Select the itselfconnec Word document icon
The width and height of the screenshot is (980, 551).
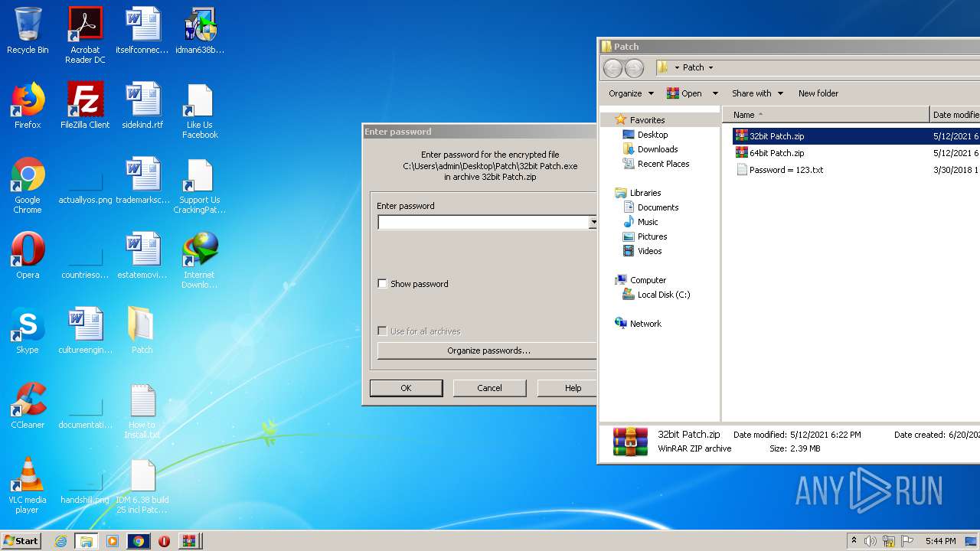click(142, 31)
